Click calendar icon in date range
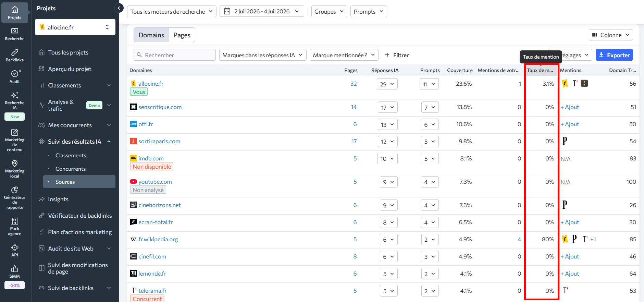The width and height of the screenshot is (644, 302). pyautogui.click(x=227, y=11)
